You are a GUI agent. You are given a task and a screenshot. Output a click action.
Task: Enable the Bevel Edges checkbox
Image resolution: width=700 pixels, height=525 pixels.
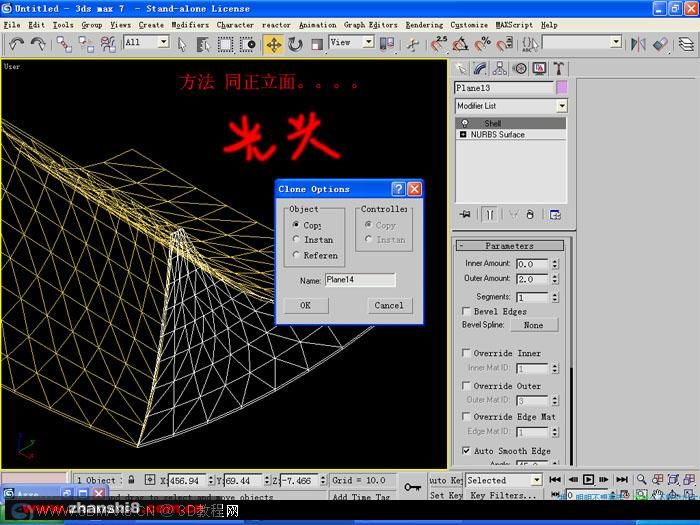click(466, 311)
